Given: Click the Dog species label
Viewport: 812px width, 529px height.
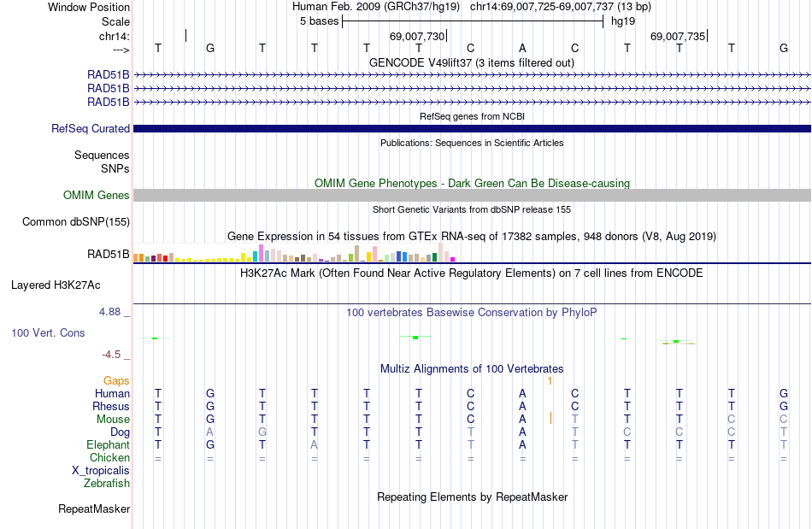Looking at the screenshot, I should (x=120, y=432).
